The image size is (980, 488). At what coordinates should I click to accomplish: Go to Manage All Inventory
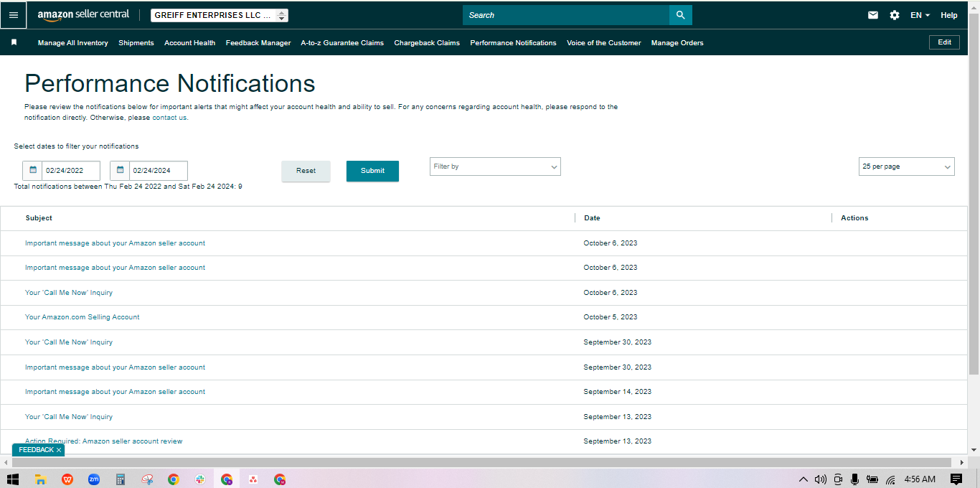[x=73, y=43]
